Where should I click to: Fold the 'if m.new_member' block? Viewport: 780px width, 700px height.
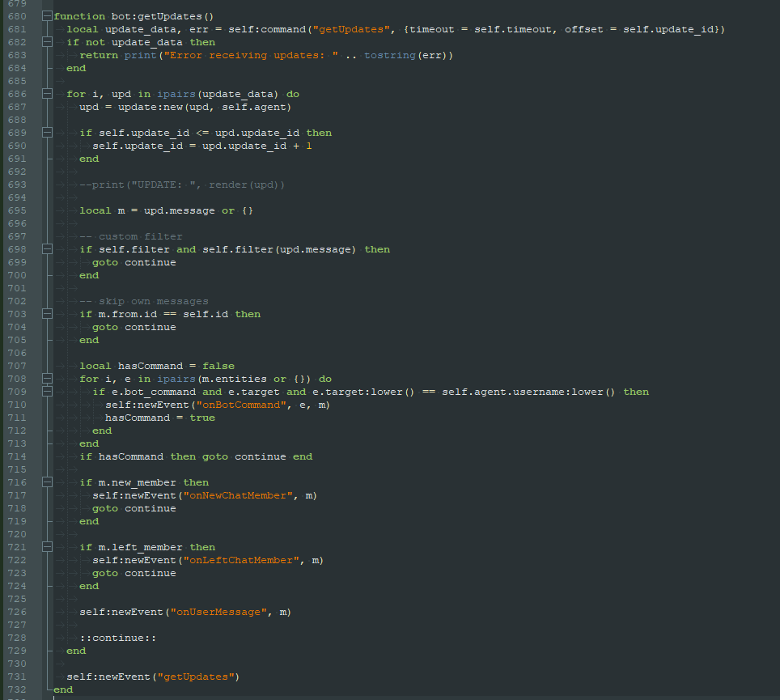coord(47,482)
